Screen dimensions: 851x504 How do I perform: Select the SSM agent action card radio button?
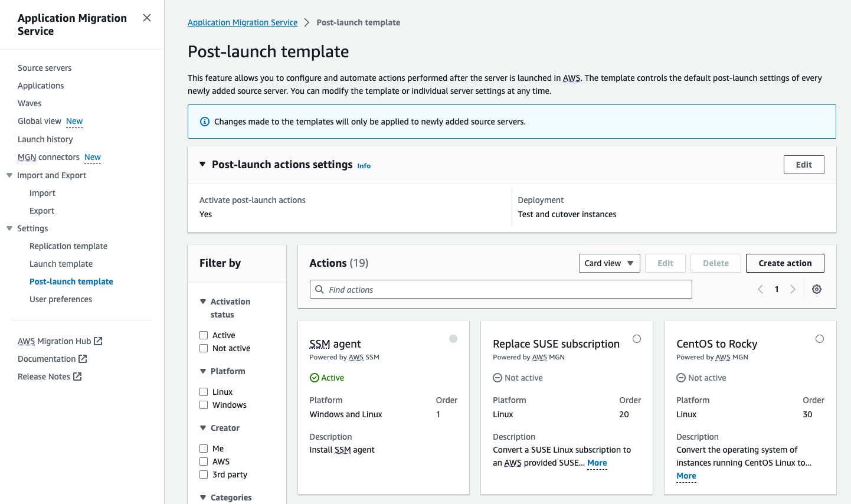coord(453,339)
